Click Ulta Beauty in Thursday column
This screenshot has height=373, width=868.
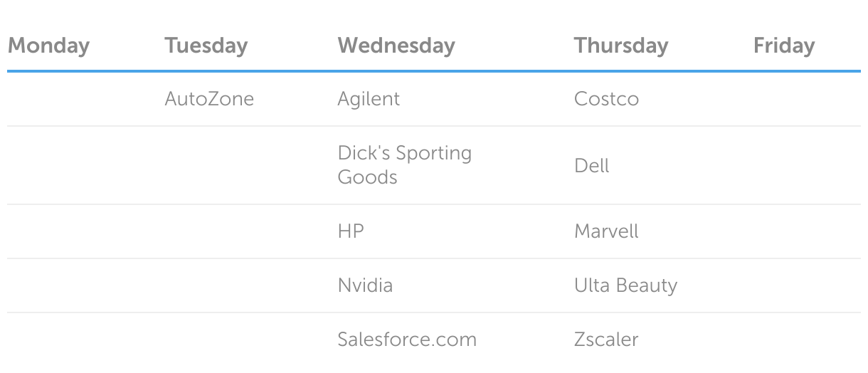625,285
